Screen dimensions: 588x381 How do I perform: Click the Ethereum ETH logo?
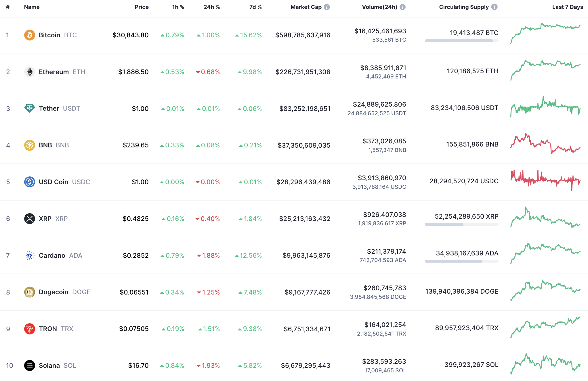pyautogui.click(x=30, y=72)
